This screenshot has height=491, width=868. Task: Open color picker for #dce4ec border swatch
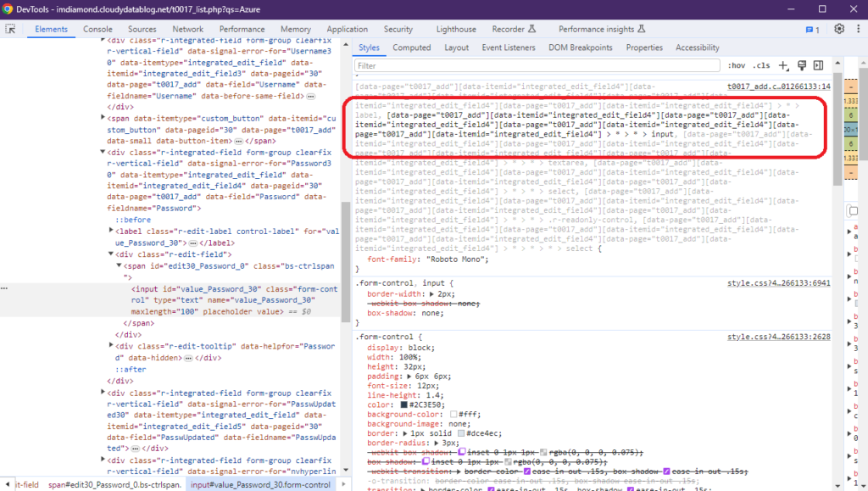point(460,433)
